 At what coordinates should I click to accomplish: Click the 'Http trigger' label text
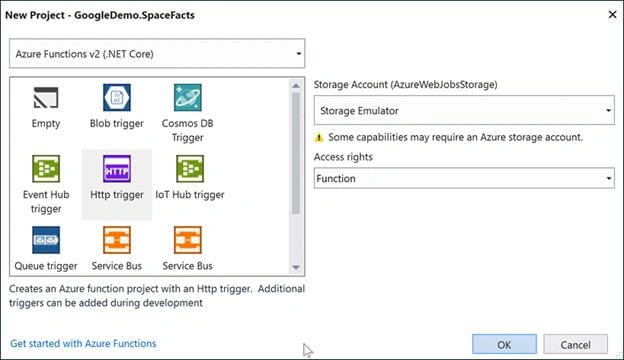point(117,195)
